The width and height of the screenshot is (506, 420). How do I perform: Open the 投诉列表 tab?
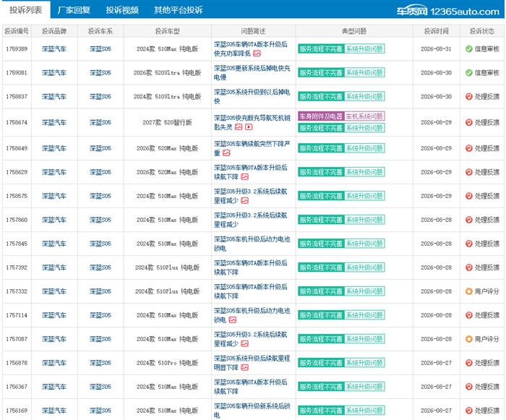(25, 10)
